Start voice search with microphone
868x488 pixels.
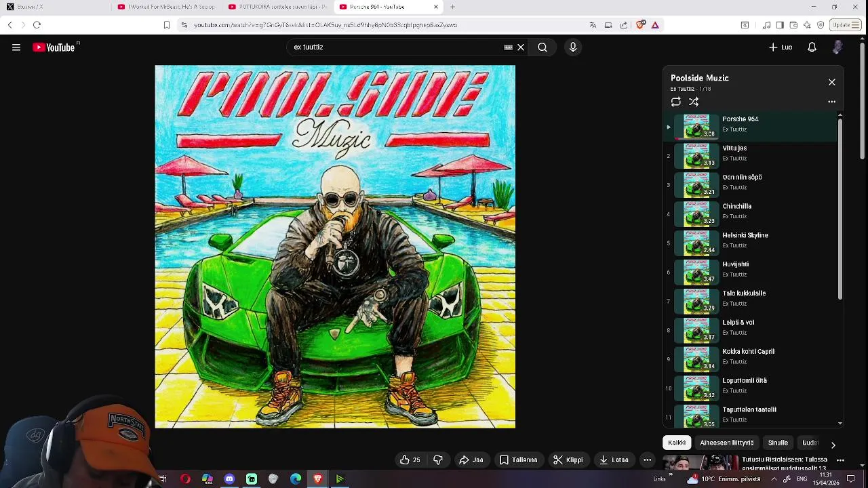(573, 47)
